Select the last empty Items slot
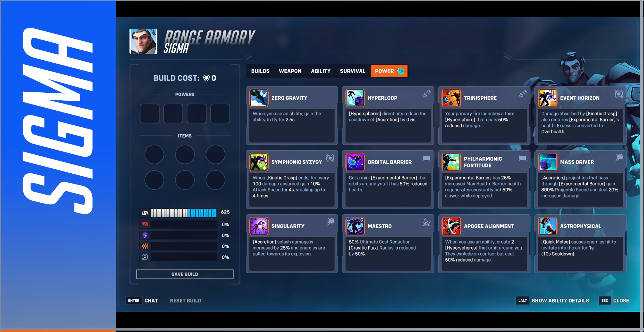Image resolution: width=644 pixels, height=332 pixels. click(215, 180)
